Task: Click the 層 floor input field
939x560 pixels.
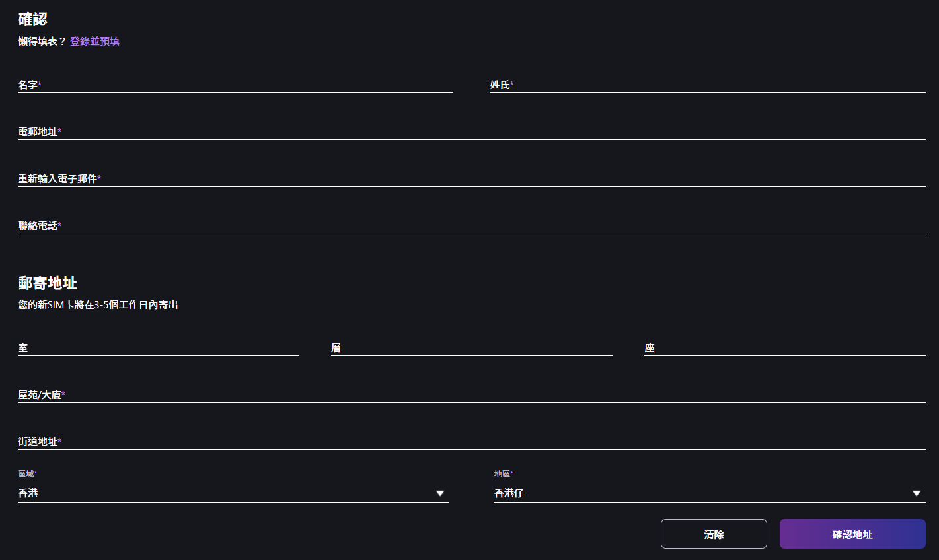Action: click(471, 347)
